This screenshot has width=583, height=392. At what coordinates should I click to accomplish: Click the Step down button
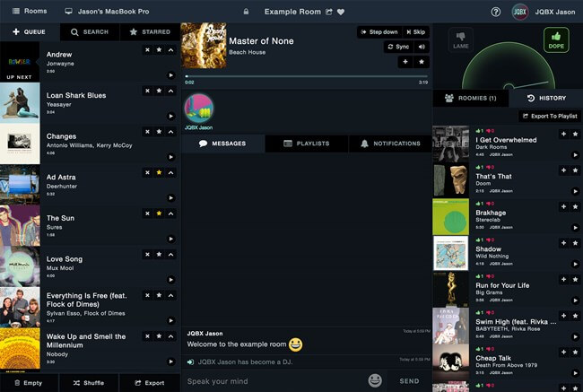pyautogui.click(x=379, y=32)
